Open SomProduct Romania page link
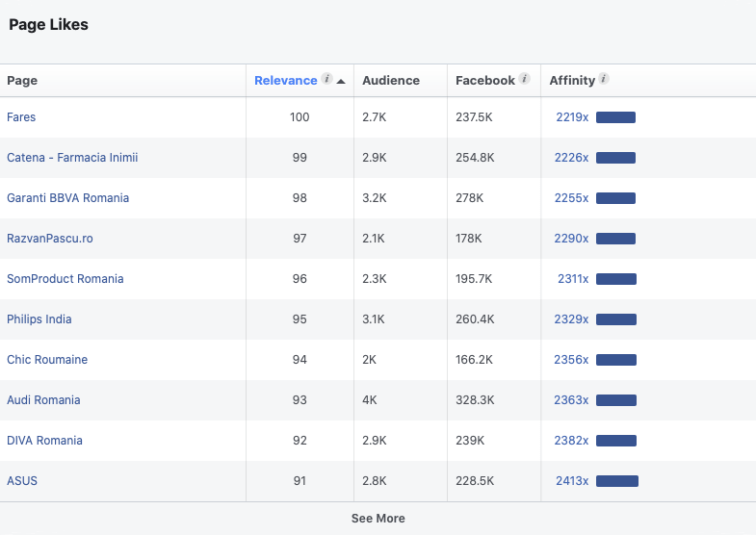The width and height of the screenshot is (756, 535). tap(65, 279)
